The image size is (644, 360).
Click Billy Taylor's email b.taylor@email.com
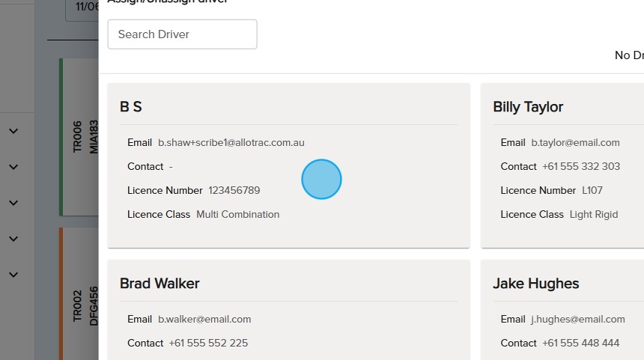pos(575,142)
